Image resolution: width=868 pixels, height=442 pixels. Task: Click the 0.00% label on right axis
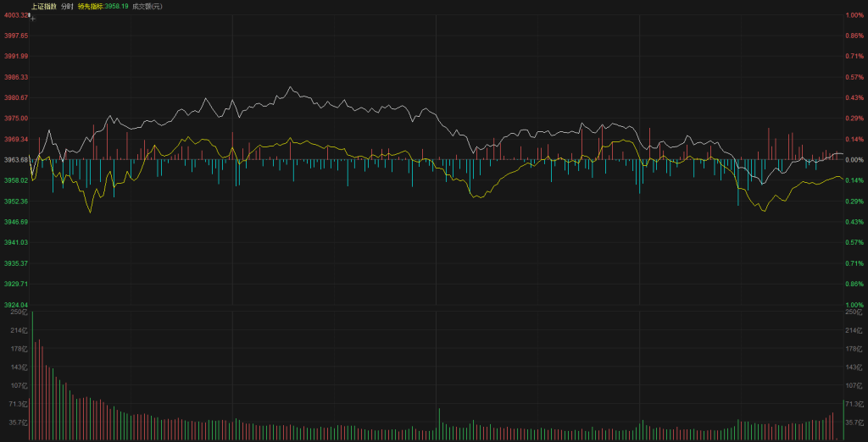[x=854, y=159]
